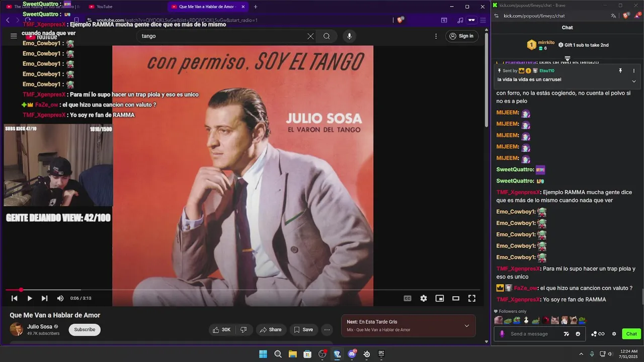
Task: Skip to the next video
Action: click(x=44, y=298)
